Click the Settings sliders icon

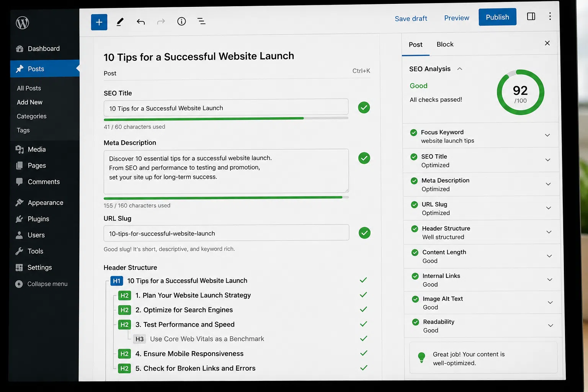click(19, 268)
